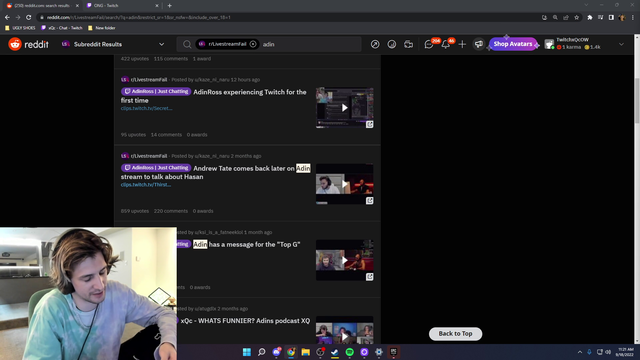Open the Reddit Talk/live video icon

coord(408,44)
